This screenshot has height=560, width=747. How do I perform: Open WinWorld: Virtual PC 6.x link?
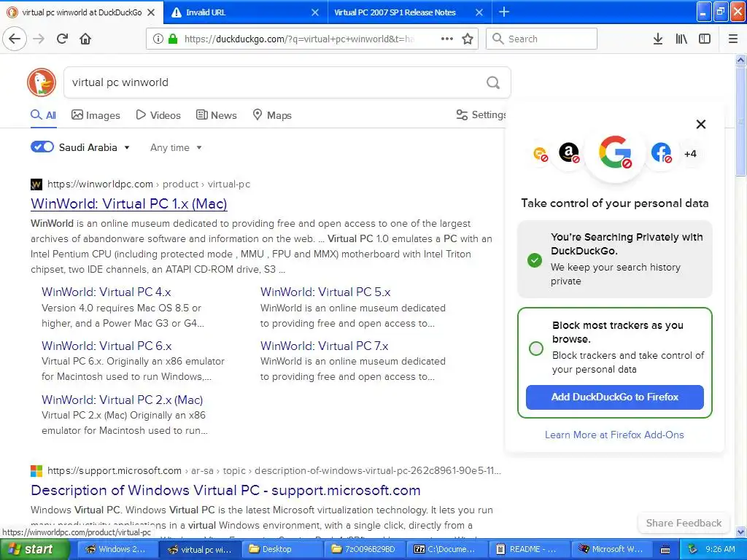(107, 346)
